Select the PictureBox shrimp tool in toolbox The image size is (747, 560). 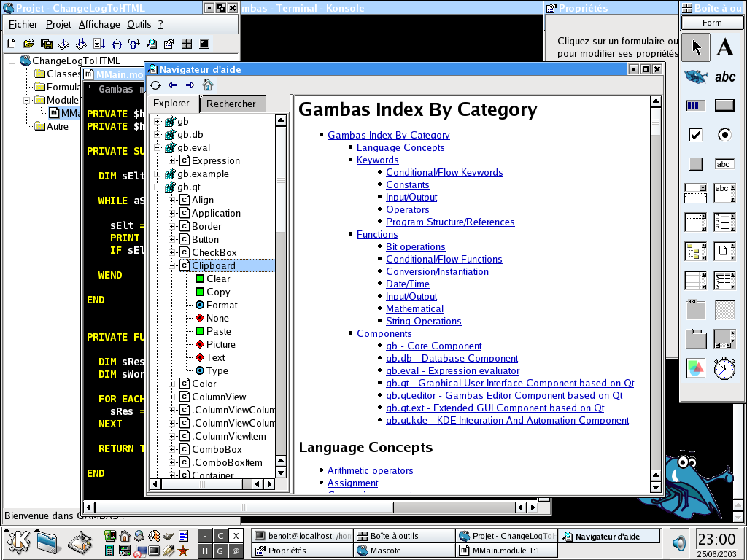(x=696, y=77)
